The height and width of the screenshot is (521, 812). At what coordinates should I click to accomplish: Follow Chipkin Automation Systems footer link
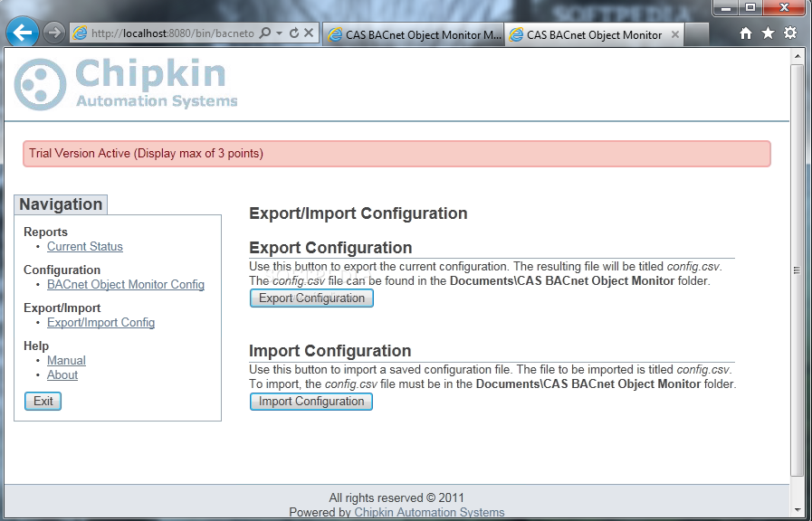(429, 512)
